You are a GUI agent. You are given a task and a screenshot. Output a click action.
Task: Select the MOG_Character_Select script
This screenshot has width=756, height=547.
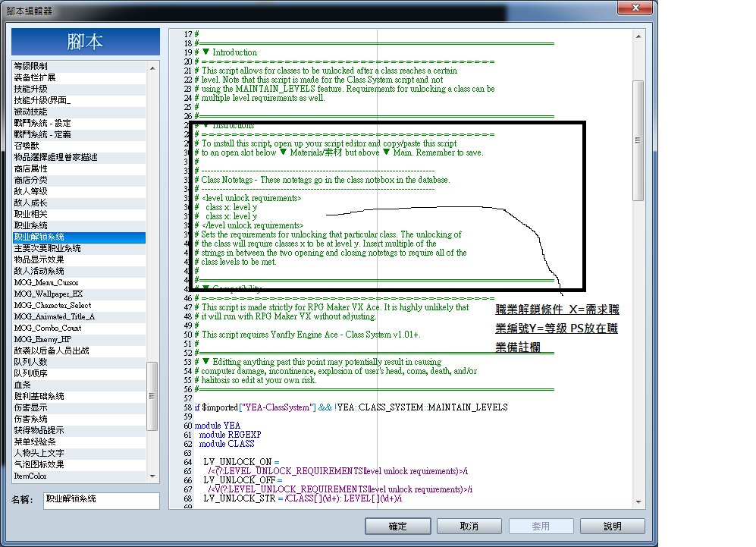(79, 305)
